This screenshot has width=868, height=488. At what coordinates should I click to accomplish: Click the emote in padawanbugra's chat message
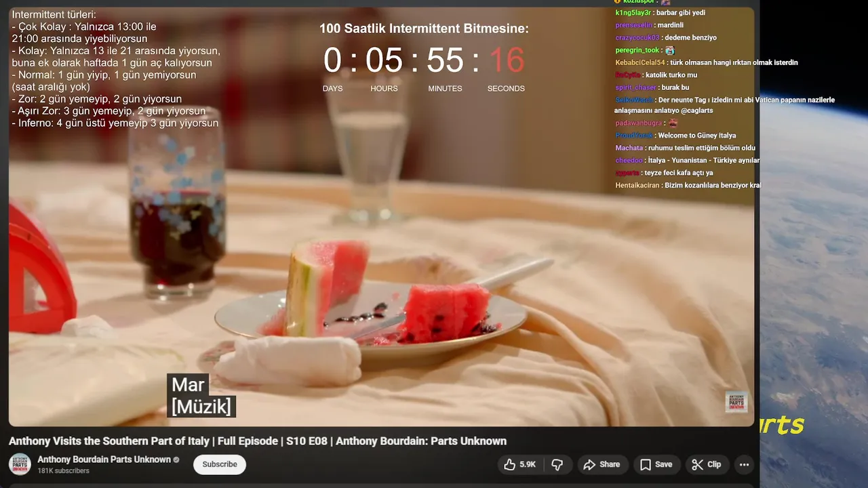tap(673, 123)
